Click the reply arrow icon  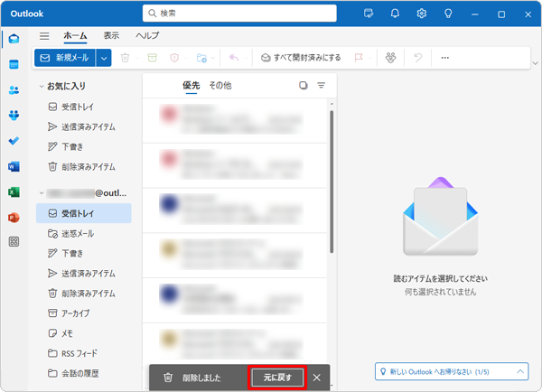pyautogui.click(x=234, y=58)
